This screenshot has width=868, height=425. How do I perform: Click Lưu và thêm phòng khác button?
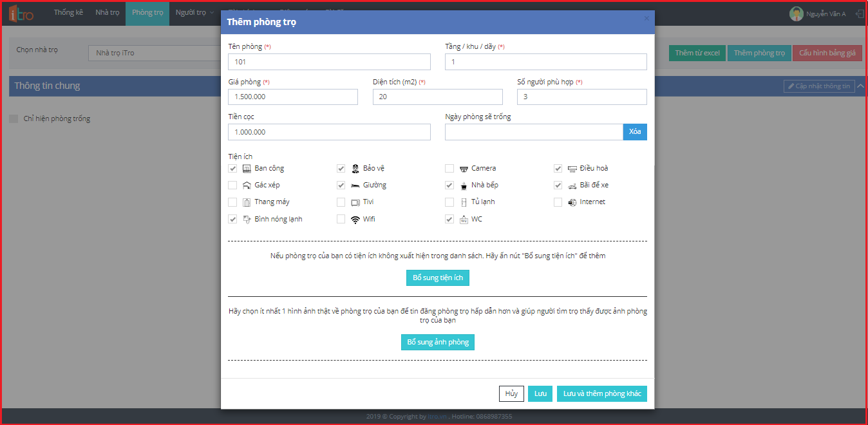pyautogui.click(x=601, y=393)
